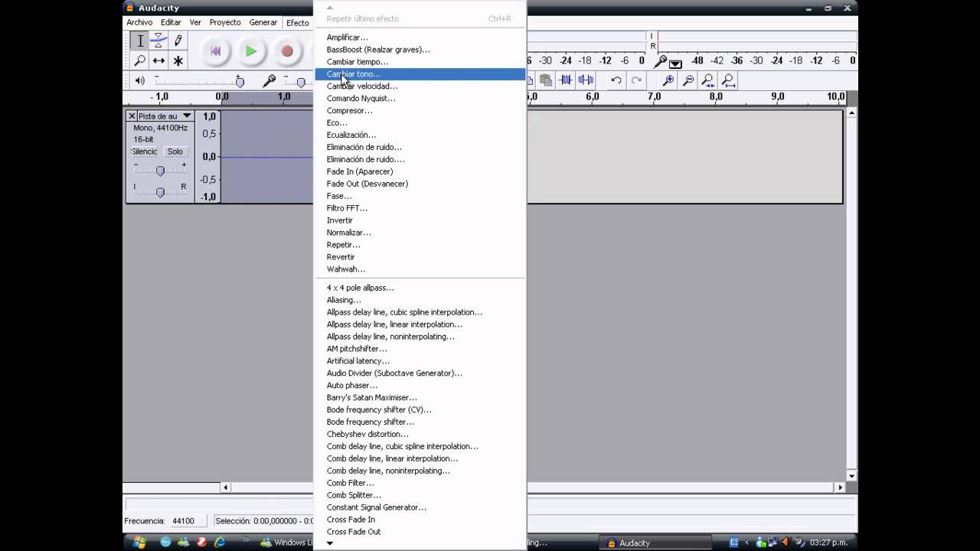The height and width of the screenshot is (551, 980).
Task: Click the output speaker volume icon
Action: click(139, 80)
